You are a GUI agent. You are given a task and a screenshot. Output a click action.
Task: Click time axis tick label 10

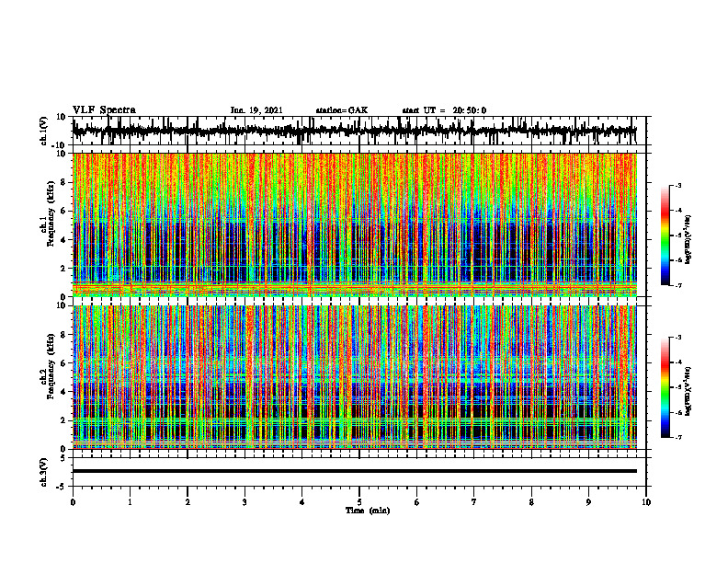point(646,502)
